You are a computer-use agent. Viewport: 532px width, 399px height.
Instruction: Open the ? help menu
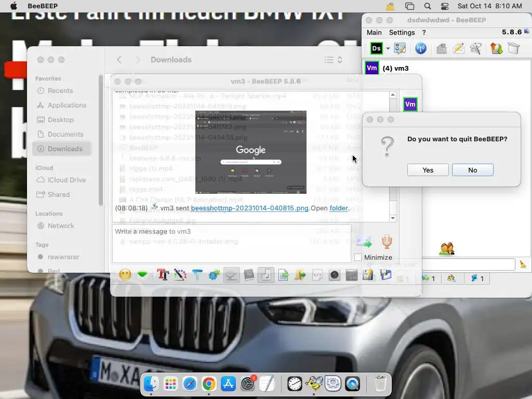tap(424, 32)
